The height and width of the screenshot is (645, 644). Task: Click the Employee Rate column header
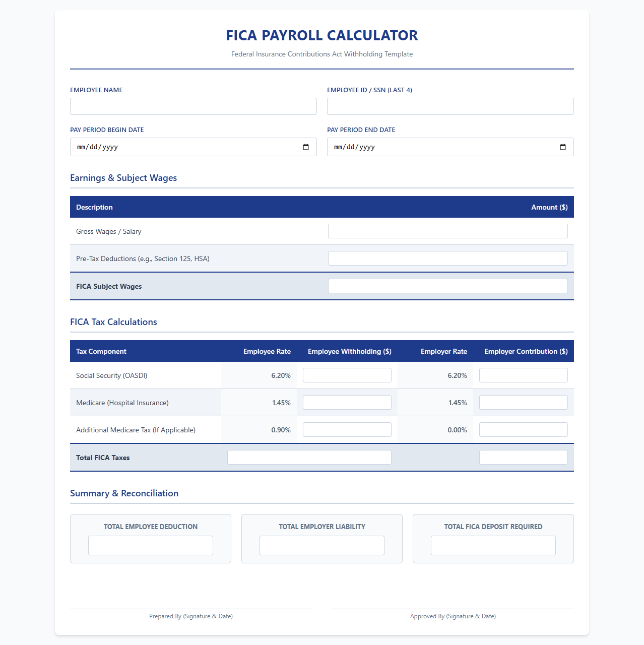267,351
